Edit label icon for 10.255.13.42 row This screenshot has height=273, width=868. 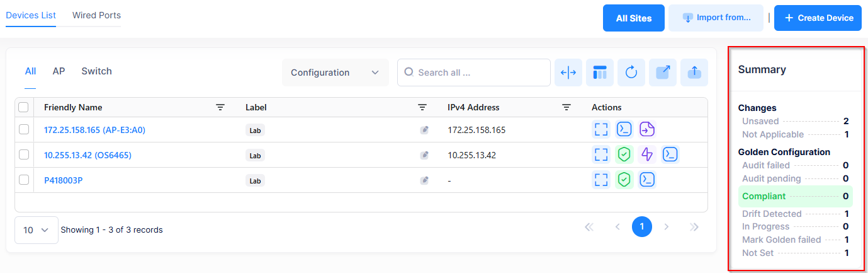point(424,155)
